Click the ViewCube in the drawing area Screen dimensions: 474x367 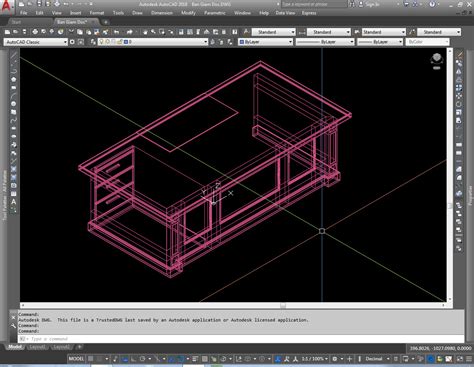coord(436,59)
